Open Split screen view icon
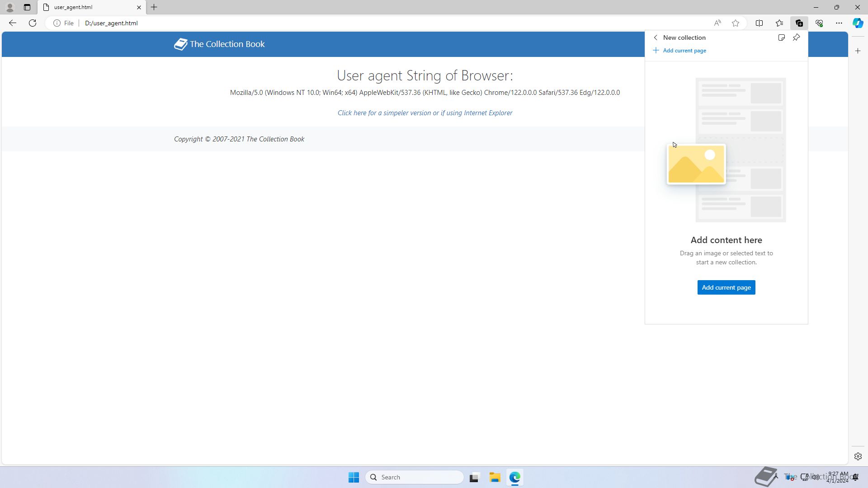The width and height of the screenshot is (868, 488). click(759, 23)
